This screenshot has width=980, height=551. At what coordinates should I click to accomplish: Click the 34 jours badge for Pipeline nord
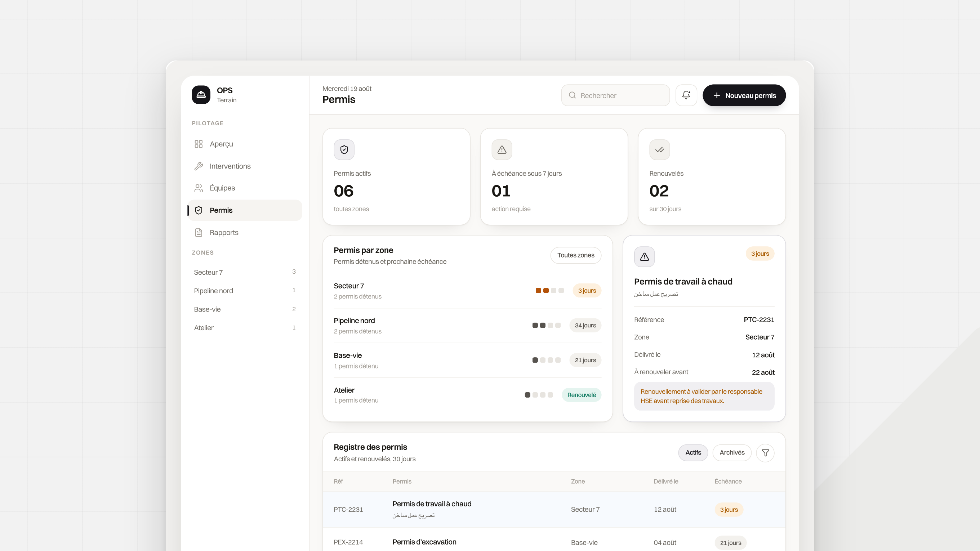pos(585,326)
